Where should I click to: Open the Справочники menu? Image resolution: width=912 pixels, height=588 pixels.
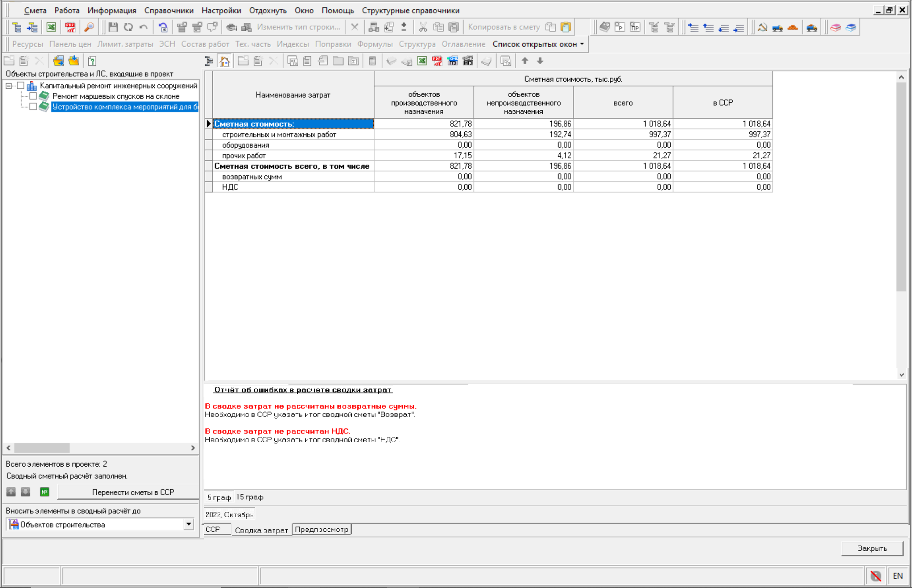pos(168,10)
